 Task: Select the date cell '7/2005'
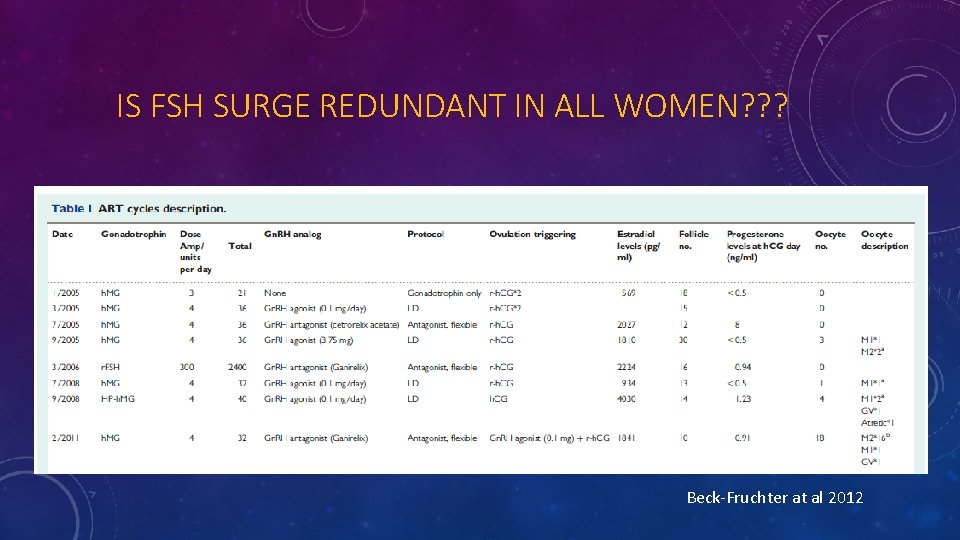click(x=66, y=325)
